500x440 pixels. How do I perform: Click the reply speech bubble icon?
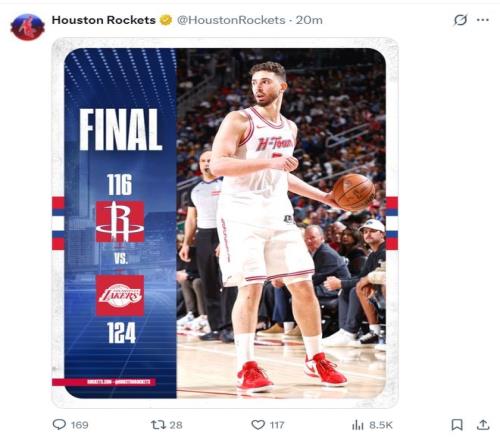tap(59, 424)
